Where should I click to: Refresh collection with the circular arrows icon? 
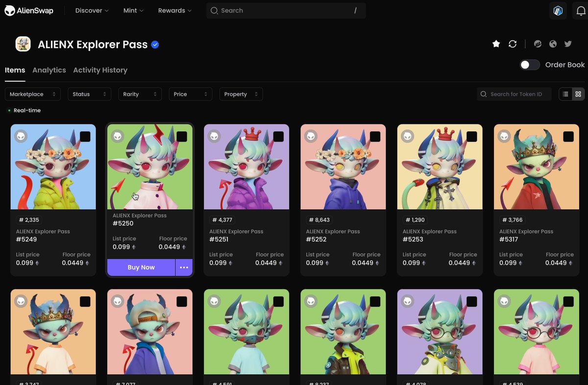[x=513, y=44]
